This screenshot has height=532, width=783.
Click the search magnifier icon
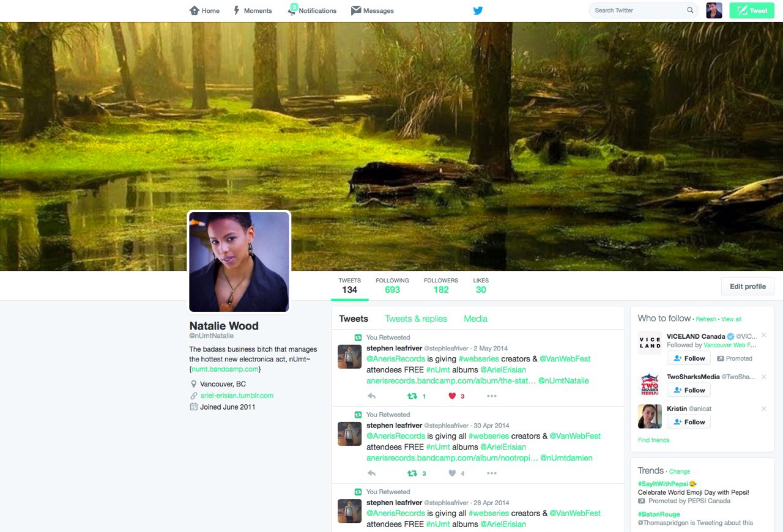[690, 10]
